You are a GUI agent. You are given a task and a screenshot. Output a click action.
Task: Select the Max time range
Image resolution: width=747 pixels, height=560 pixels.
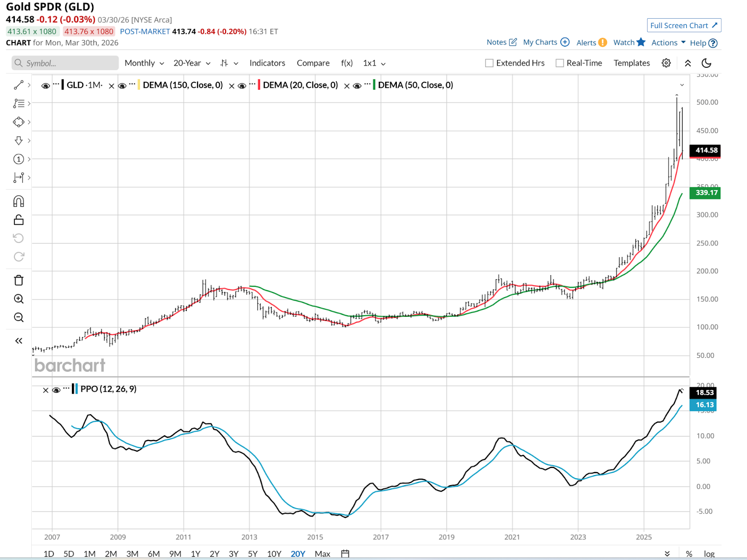[x=323, y=554]
